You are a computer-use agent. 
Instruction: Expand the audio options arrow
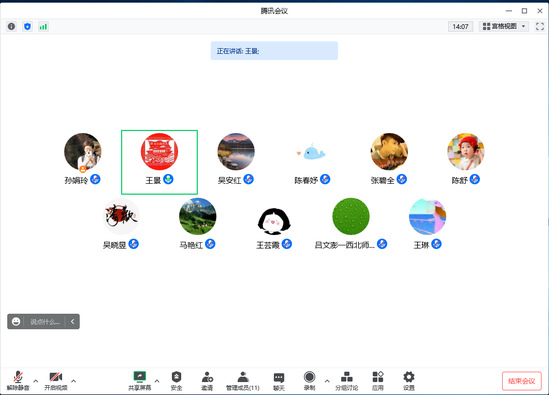tap(36, 381)
